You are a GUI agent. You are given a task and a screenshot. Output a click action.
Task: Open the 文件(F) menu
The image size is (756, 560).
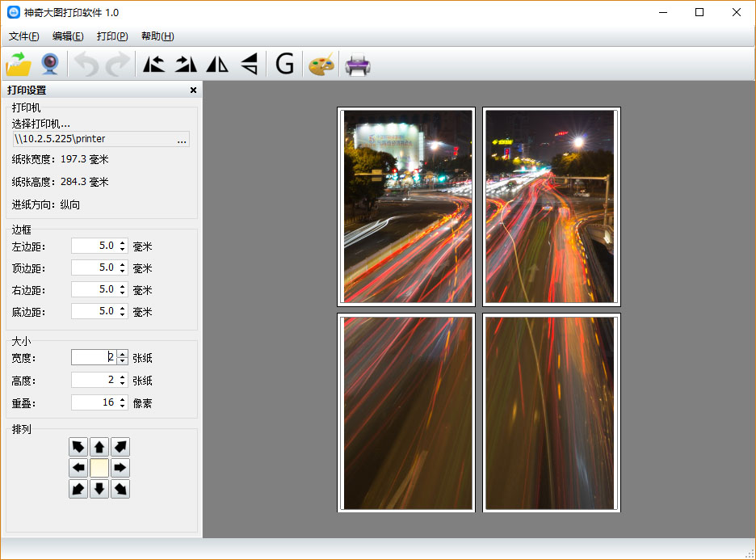click(24, 36)
